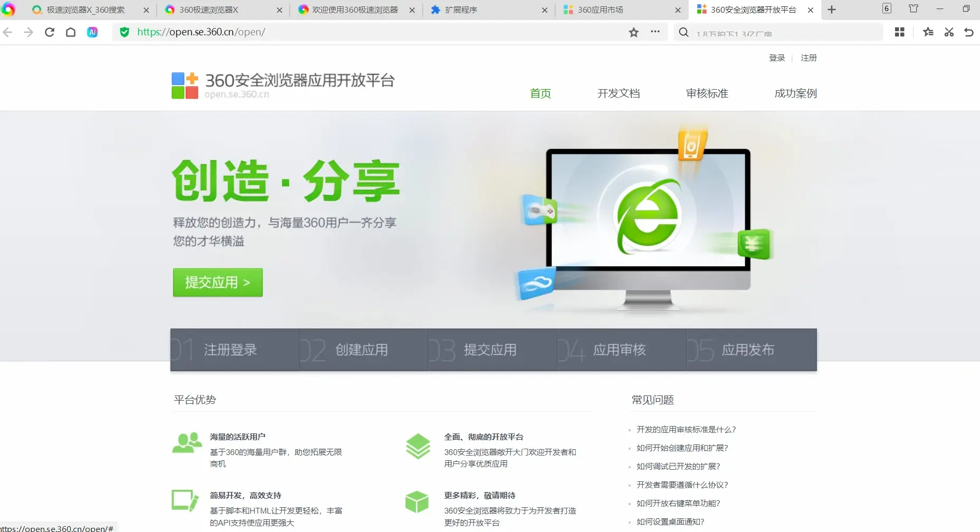
Task: Click the heading 海量的活跃用户
Action: point(237,437)
